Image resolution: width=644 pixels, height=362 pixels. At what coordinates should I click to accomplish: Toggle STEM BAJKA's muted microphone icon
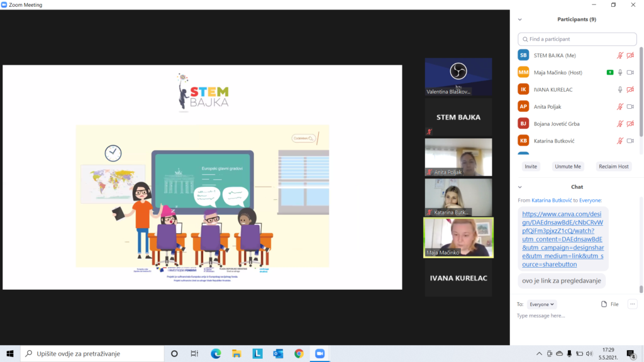tap(620, 55)
